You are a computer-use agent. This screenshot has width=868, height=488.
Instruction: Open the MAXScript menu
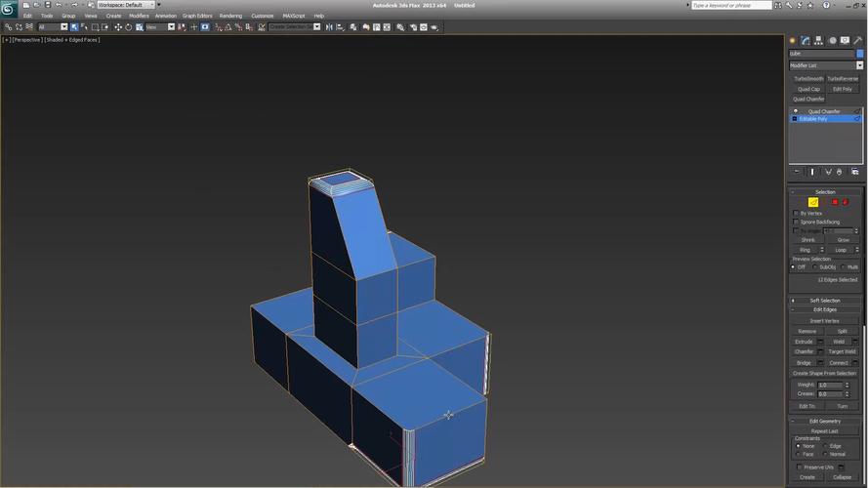pos(293,16)
